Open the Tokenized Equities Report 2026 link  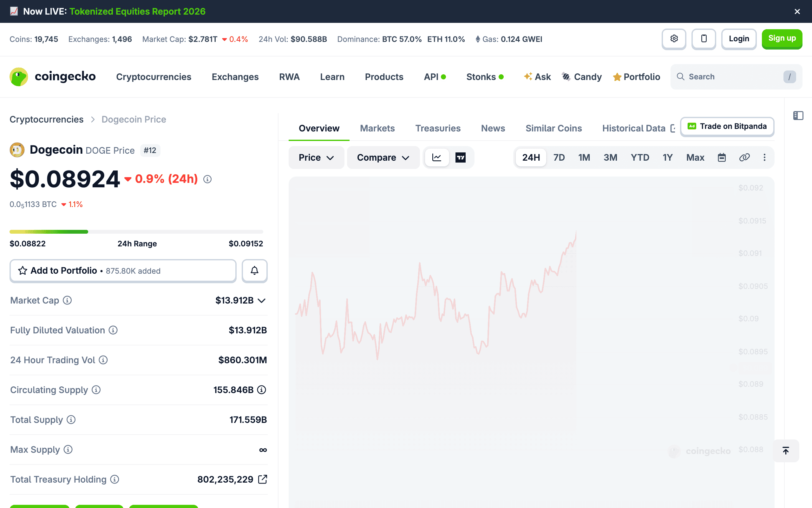(x=137, y=11)
